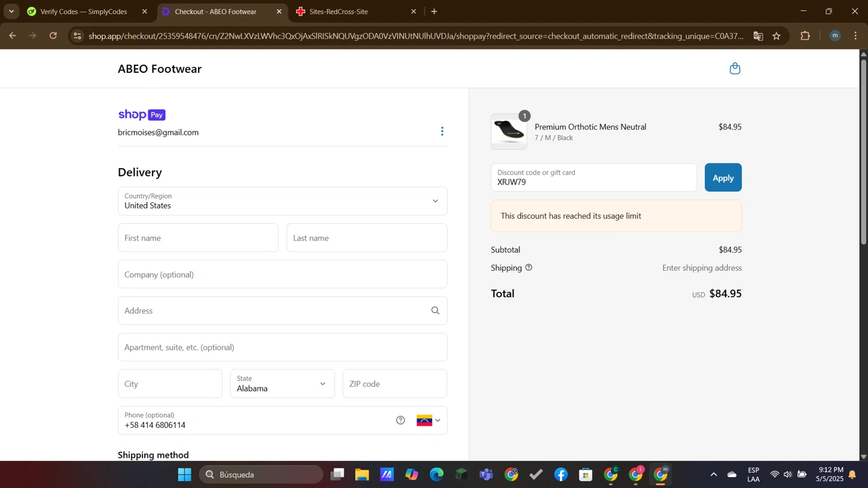Open Chrome's three-dot menu
This screenshot has width=868, height=488.
(x=856, y=36)
